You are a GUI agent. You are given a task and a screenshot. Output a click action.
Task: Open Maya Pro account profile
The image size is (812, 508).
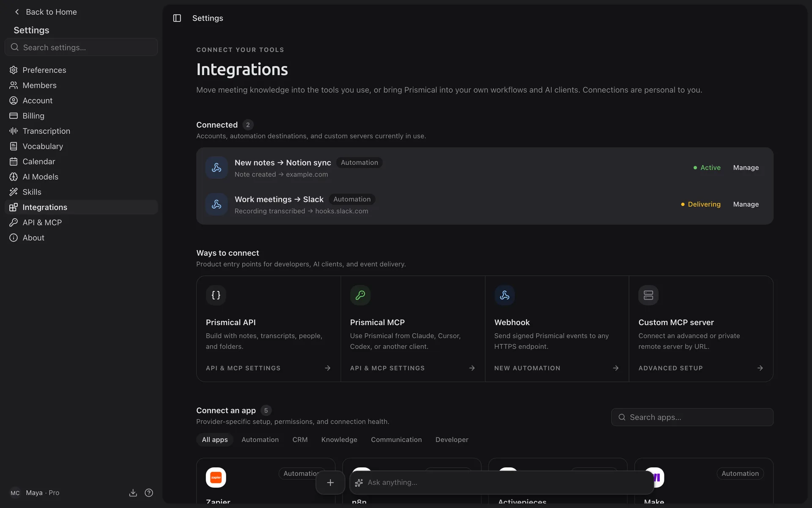(35, 493)
